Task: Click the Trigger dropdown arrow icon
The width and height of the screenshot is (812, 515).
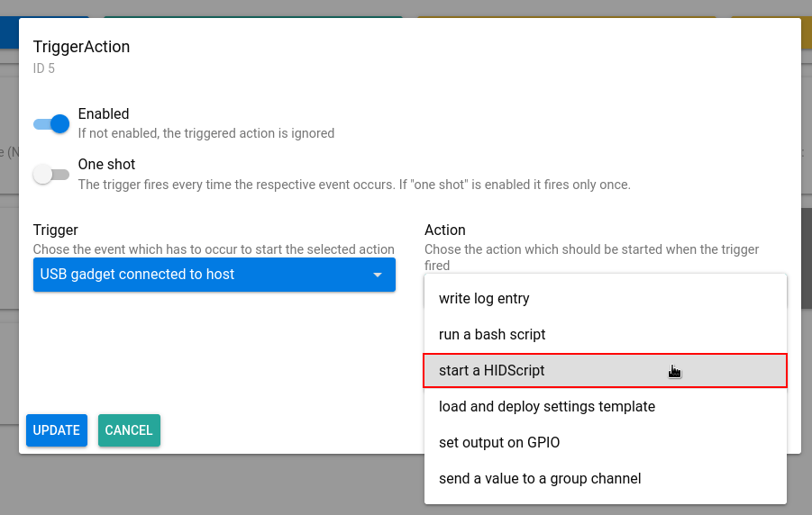Action: tap(378, 276)
